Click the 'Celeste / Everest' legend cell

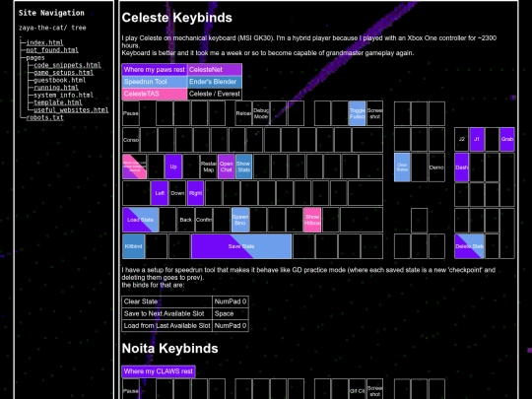(x=215, y=94)
